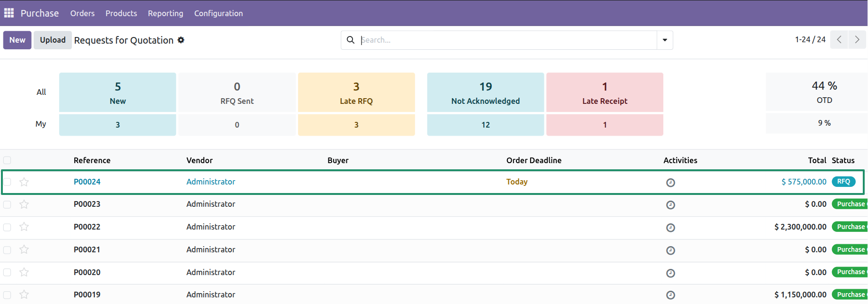
Task: Tick the select-all checkbox in header
Action: click(7, 160)
